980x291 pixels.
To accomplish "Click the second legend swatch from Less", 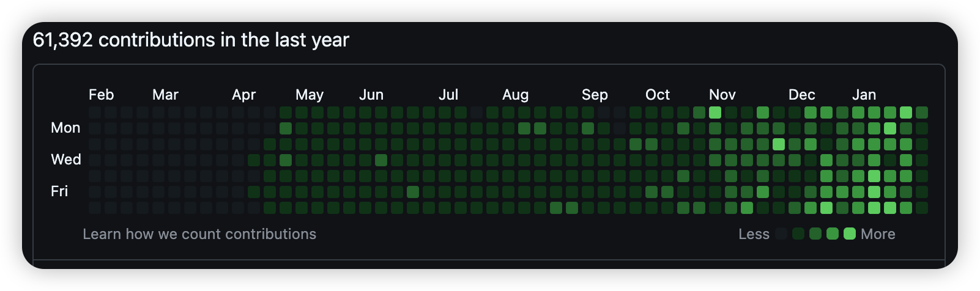I will pos(798,234).
